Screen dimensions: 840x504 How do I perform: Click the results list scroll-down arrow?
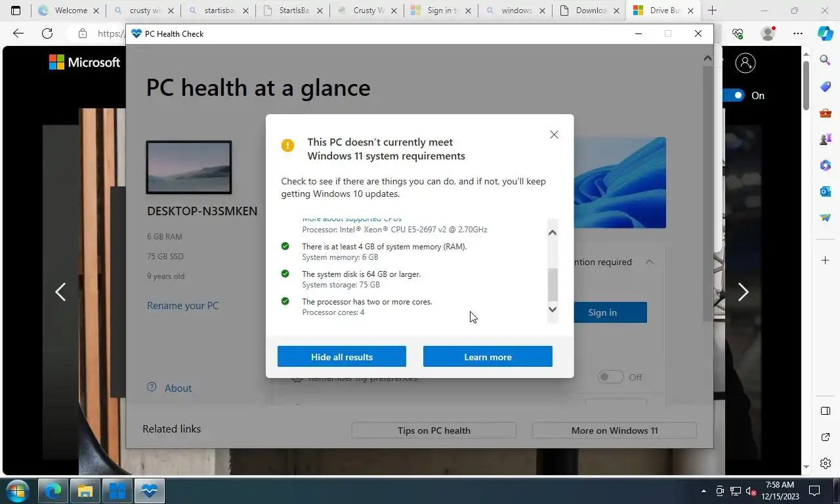pos(553,309)
